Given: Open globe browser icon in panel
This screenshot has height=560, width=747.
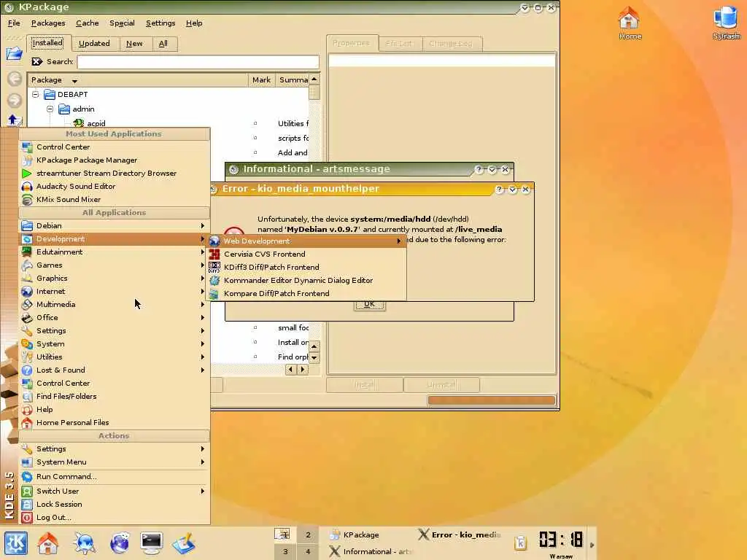Looking at the screenshot, I should tap(120, 542).
